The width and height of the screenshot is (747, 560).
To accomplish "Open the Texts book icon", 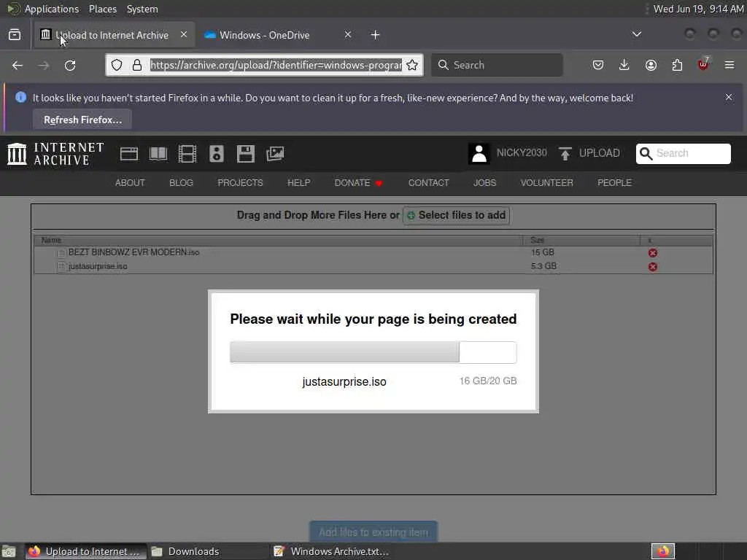I will (x=158, y=154).
